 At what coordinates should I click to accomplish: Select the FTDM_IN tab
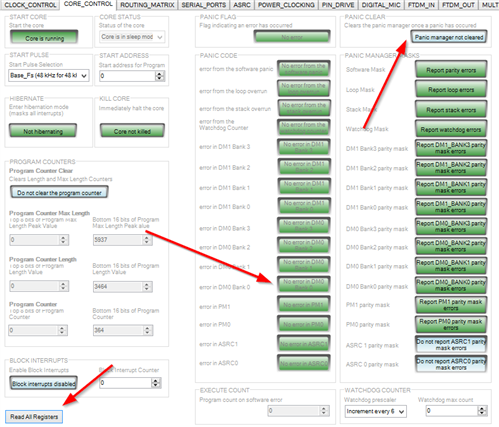[421, 5]
